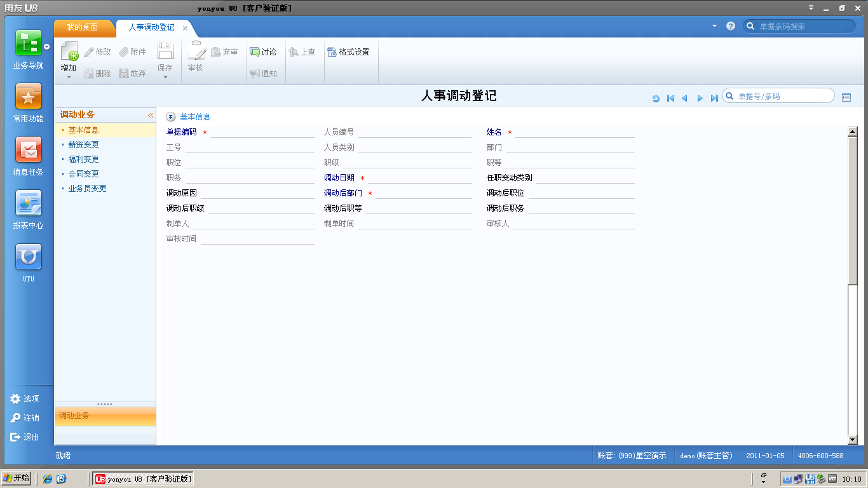This screenshot has width=868, height=488.
Task: Click the 单据编码 input field
Action: [x=262, y=132]
